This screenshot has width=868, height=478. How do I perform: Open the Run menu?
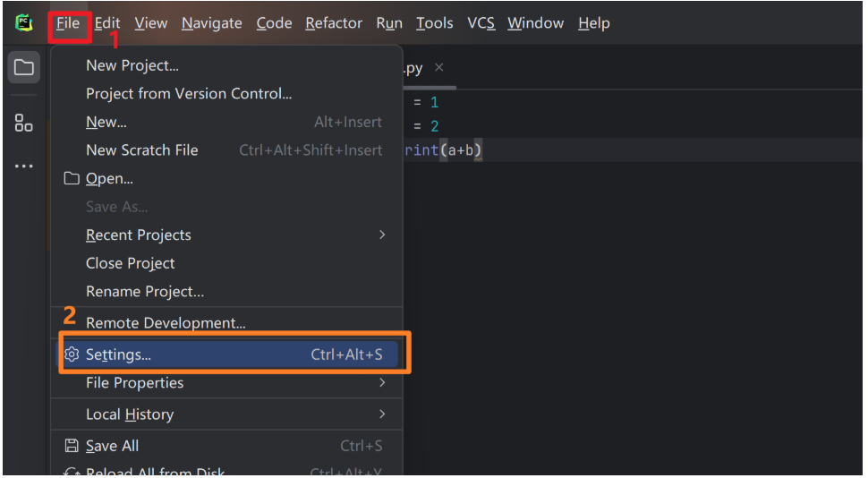point(389,23)
